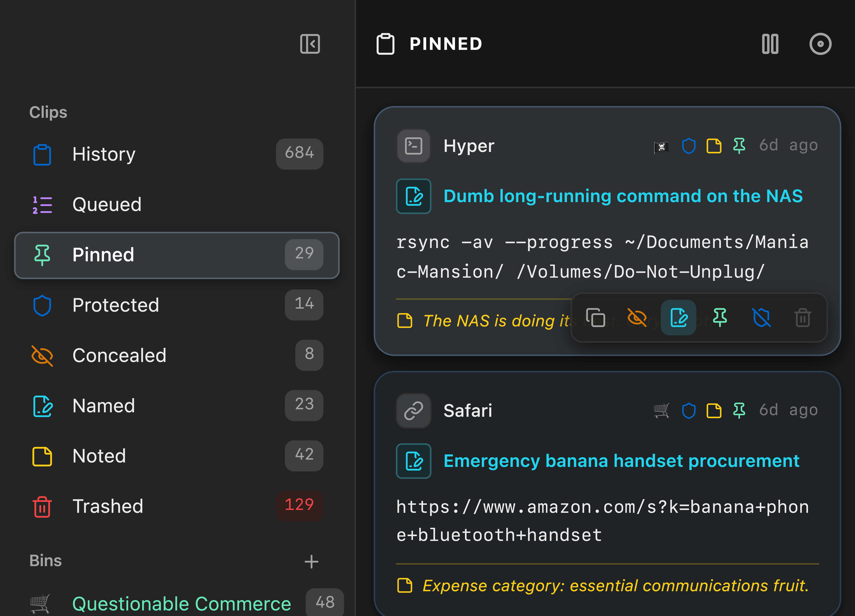Click the Concealed count badge 8
This screenshot has height=616, width=855.
click(x=309, y=355)
